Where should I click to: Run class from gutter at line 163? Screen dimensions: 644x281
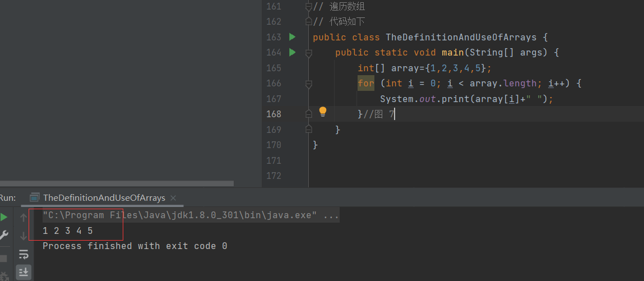point(292,37)
